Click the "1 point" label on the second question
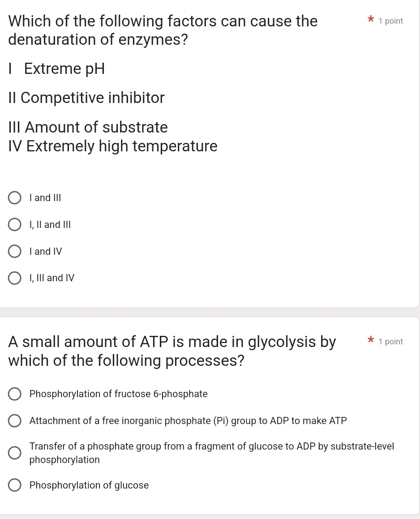The height and width of the screenshot is (519, 420). coord(391,341)
